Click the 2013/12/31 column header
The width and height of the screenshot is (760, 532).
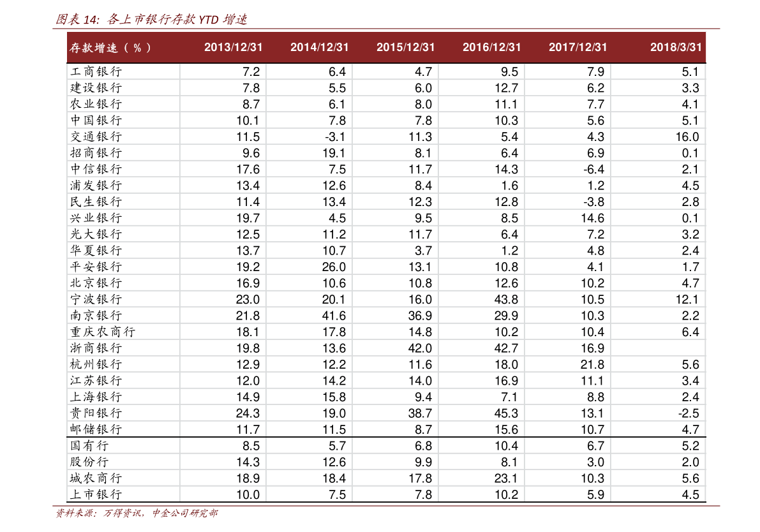click(233, 47)
